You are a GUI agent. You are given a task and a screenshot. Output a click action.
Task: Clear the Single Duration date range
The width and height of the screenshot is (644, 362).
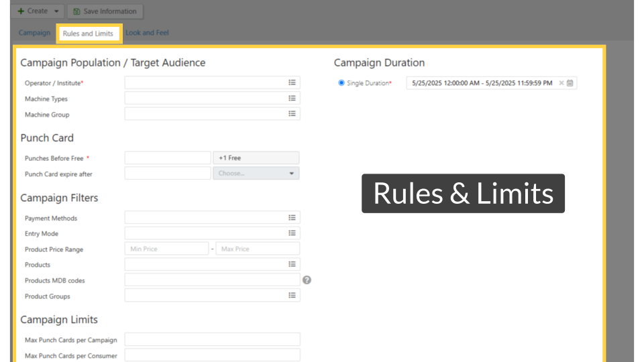[561, 83]
